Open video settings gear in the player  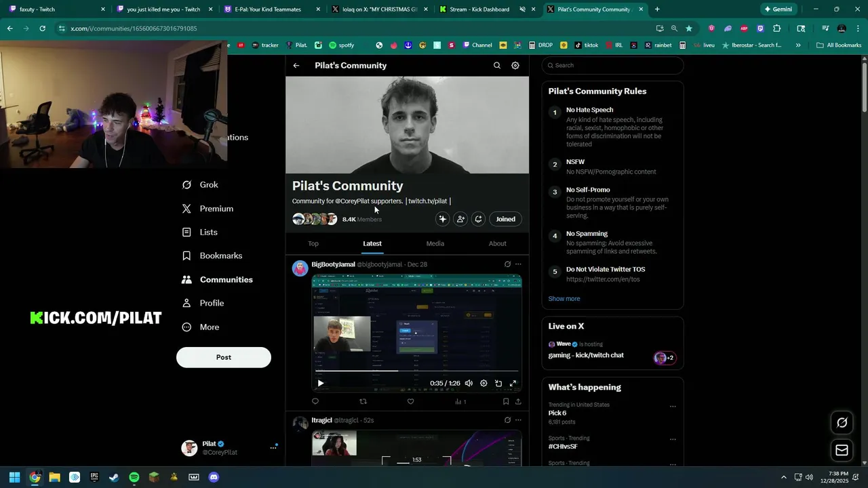(x=484, y=384)
